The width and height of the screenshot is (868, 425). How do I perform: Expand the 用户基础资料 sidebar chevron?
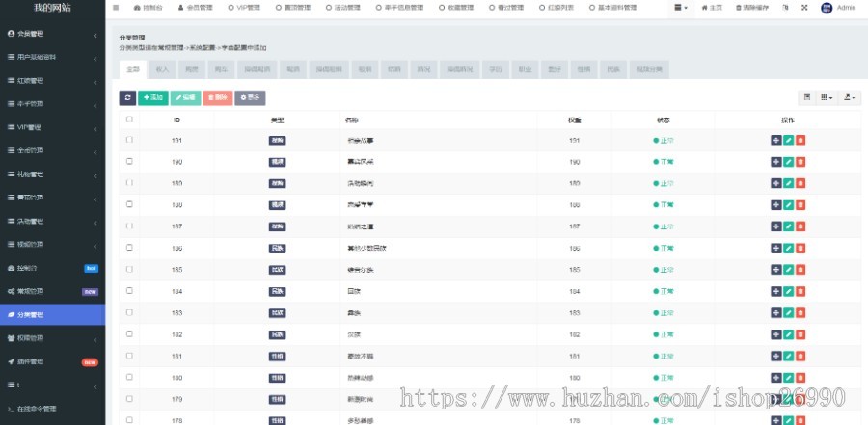(x=95, y=59)
